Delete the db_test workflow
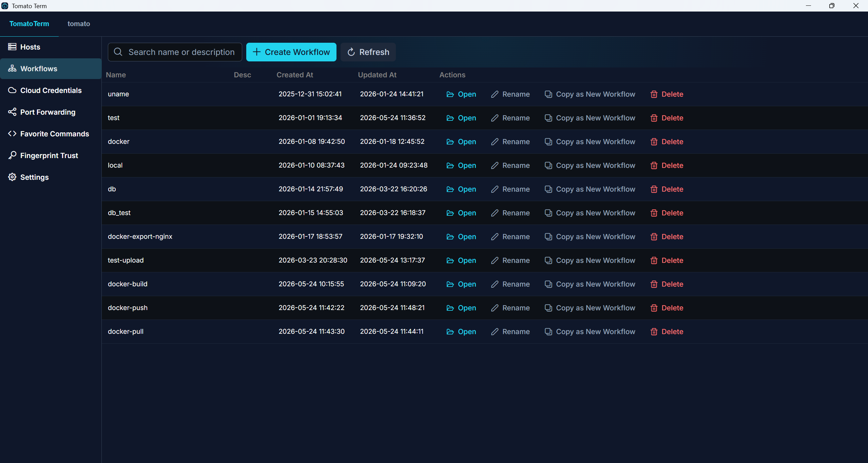 (x=667, y=213)
